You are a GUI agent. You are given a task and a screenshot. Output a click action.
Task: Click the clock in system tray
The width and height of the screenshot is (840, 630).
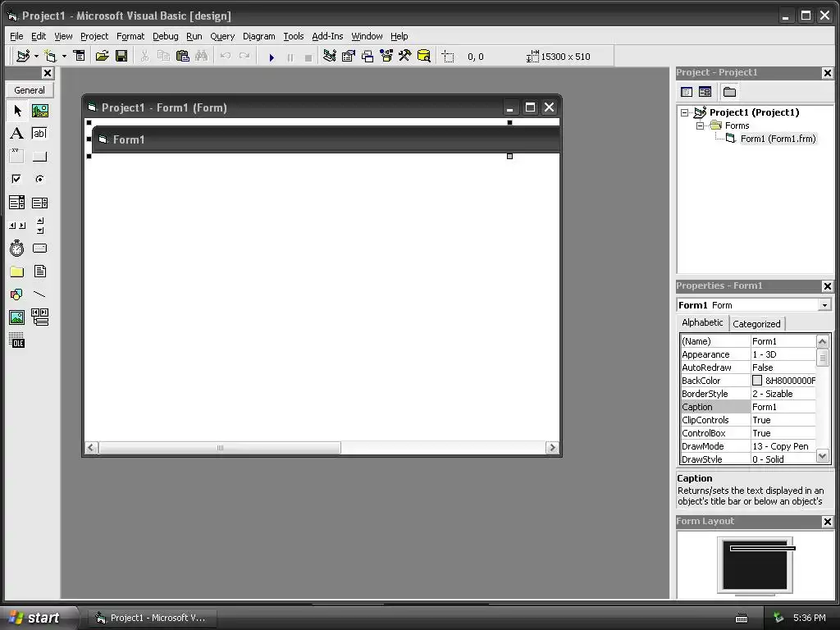click(x=810, y=618)
